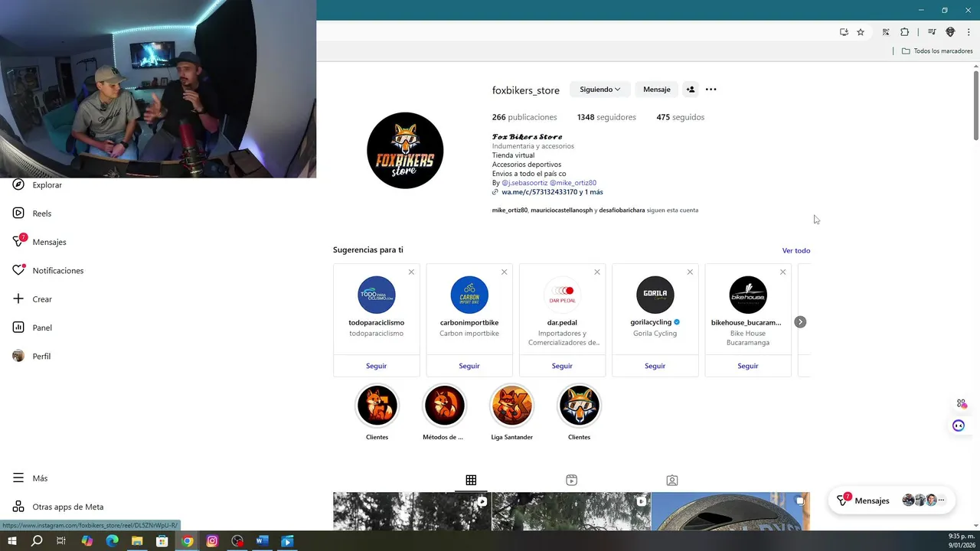
Task: Dismiss the bikehouse suggestion card
Action: click(782, 272)
